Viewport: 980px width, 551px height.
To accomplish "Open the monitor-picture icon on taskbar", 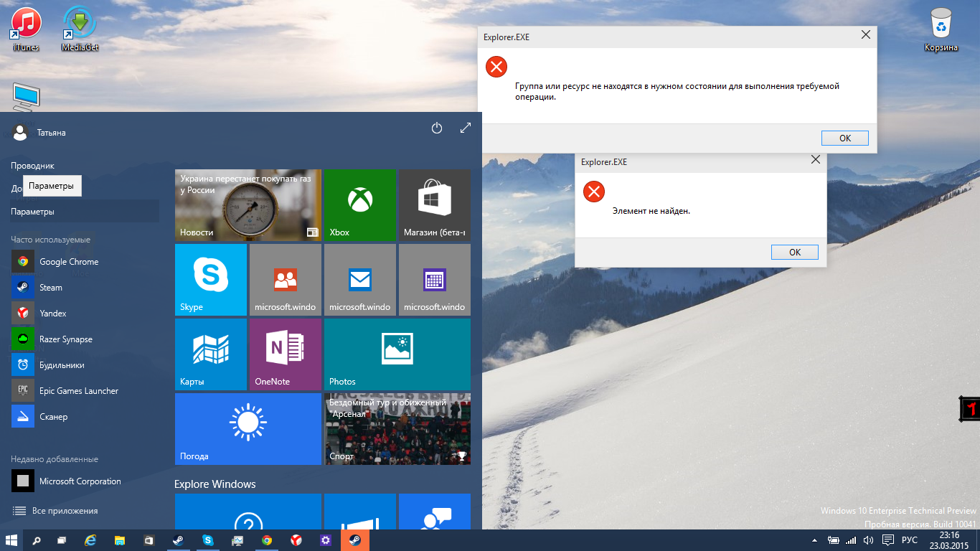I will (x=237, y=540).
